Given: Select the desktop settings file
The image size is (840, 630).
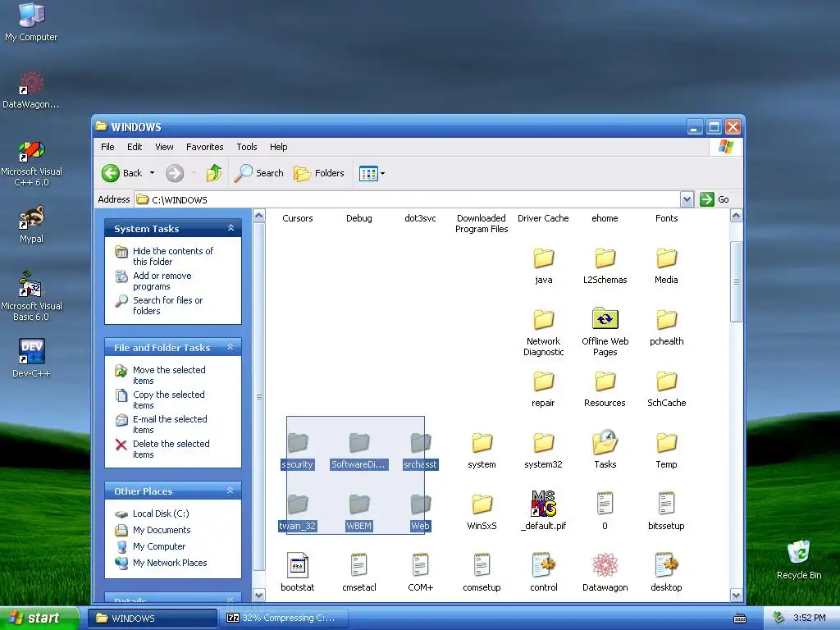Looking at the screenshot, I should pyautogui.click(x=666, y=566).
